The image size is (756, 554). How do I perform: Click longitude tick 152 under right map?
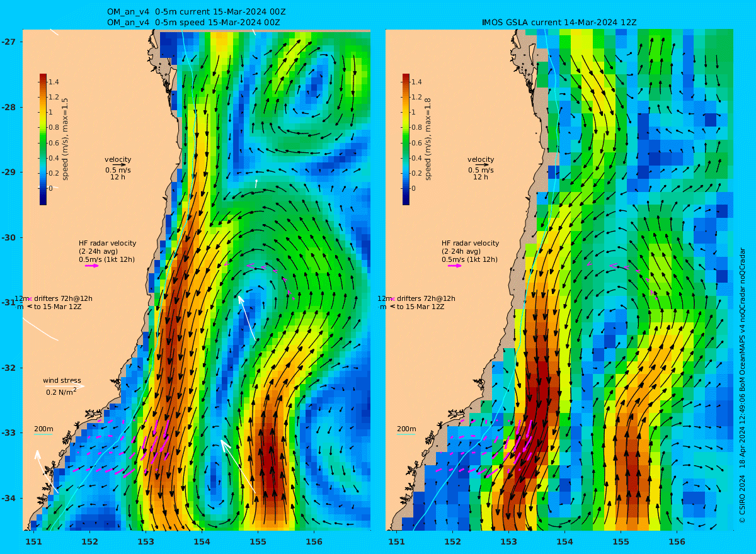click(x=452, y=541)
